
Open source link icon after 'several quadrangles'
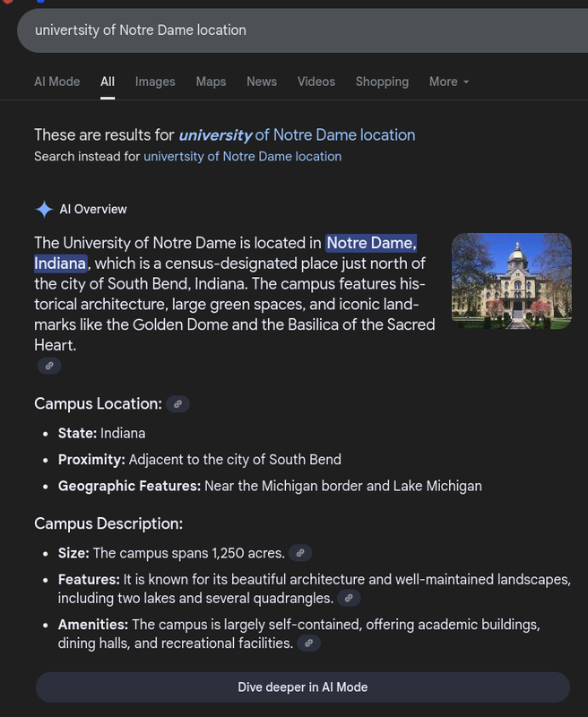pos(349,598)
